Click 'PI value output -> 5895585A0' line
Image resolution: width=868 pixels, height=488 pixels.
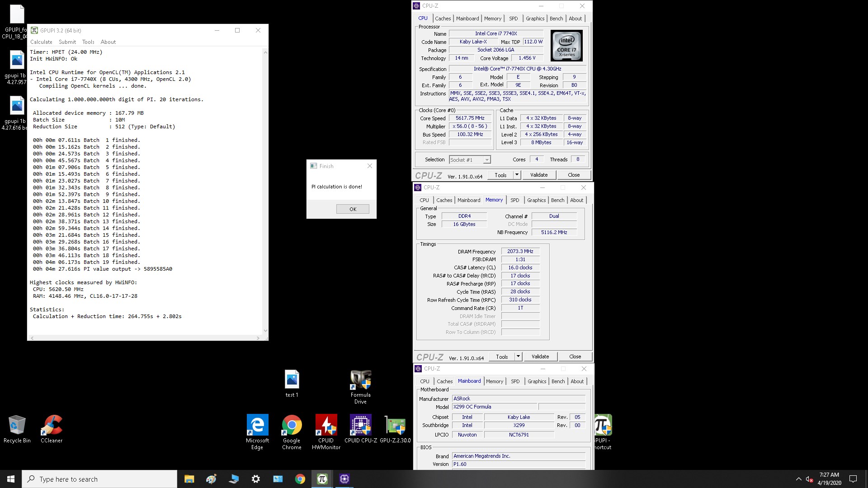coord(102,269)
